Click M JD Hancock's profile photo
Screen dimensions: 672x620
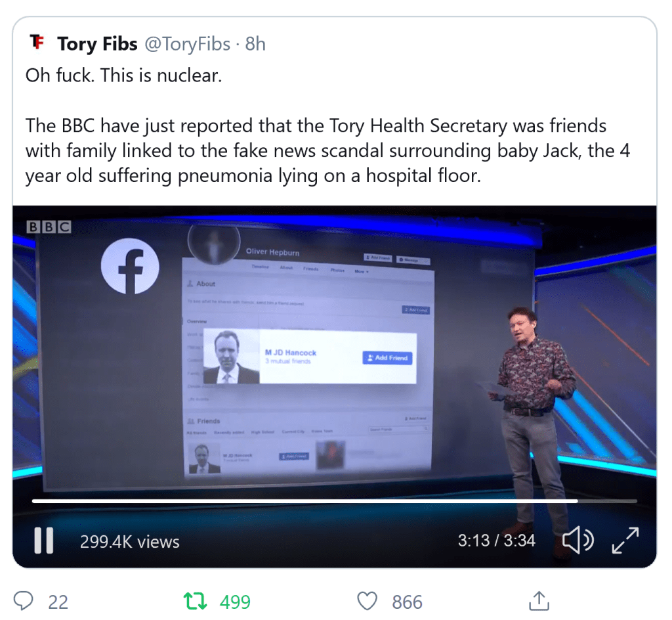pyautogui.click(x=230, y=357)
